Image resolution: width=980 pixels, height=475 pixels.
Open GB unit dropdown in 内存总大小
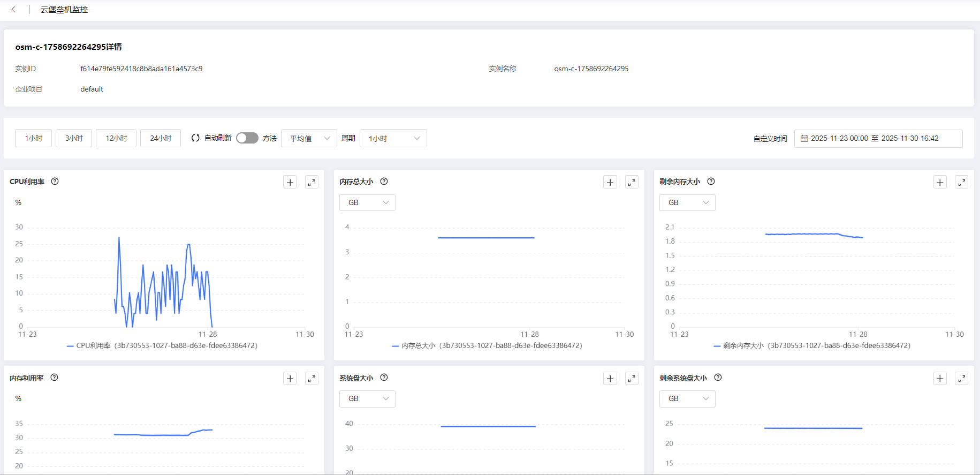pos(367,202)
